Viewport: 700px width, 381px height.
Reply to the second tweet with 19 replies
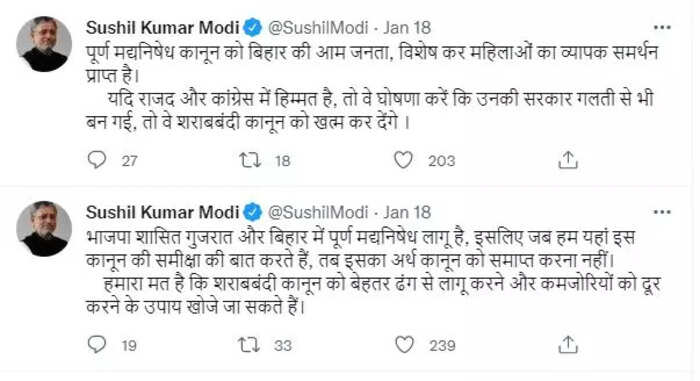pyautogui.click(x=97, y=344)
